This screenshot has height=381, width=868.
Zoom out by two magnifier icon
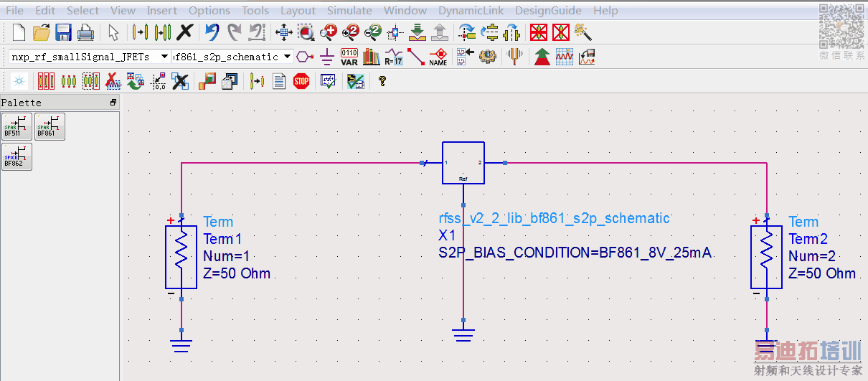[x=373, y=32]
